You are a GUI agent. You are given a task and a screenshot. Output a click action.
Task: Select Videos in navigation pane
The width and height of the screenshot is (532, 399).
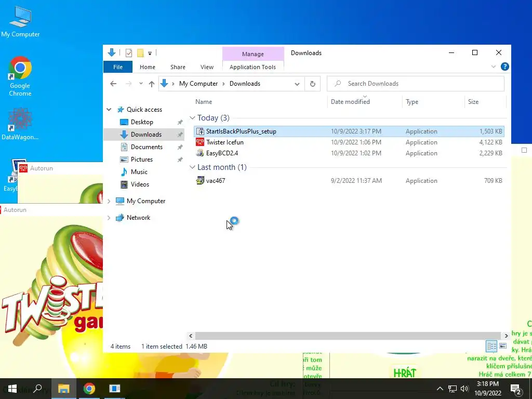(140, 184)
